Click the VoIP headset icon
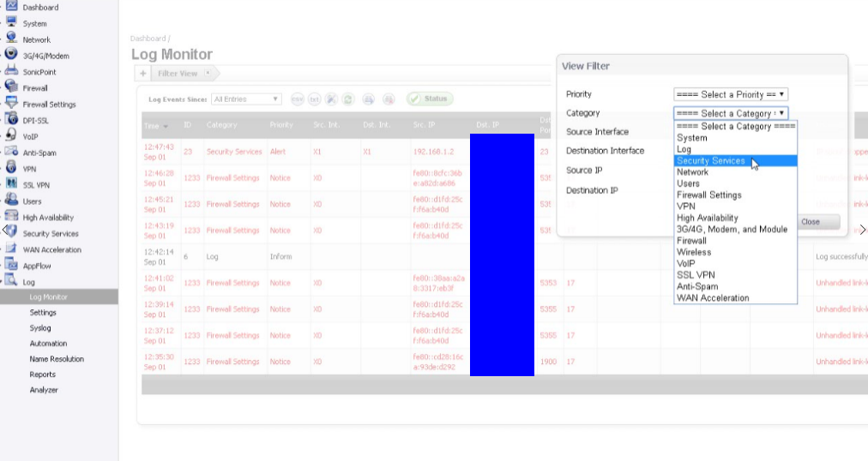 point(11,135)
